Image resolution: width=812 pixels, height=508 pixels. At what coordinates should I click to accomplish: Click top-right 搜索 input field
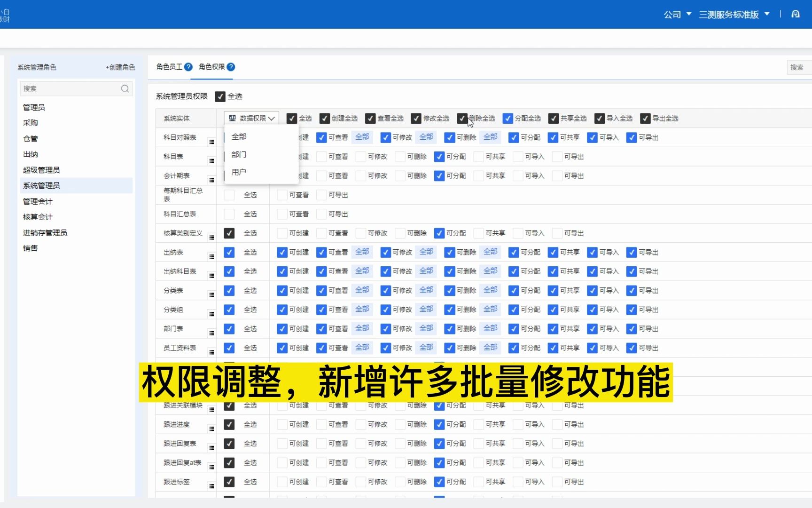(x=799, y=67)
